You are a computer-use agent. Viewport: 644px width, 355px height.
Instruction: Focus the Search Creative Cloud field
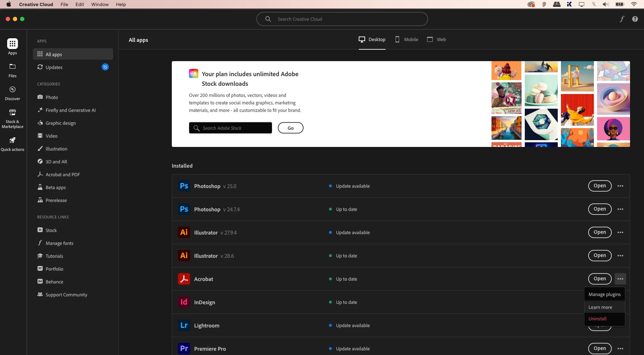[342, 19]
